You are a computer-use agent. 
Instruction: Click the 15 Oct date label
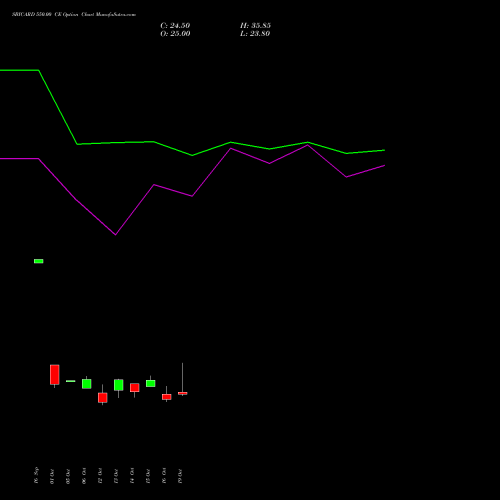coord(148,476)
